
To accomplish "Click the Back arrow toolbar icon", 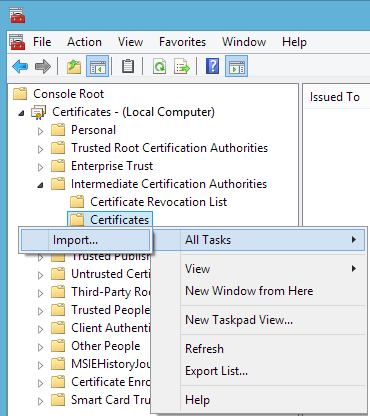I will (20, 66).
